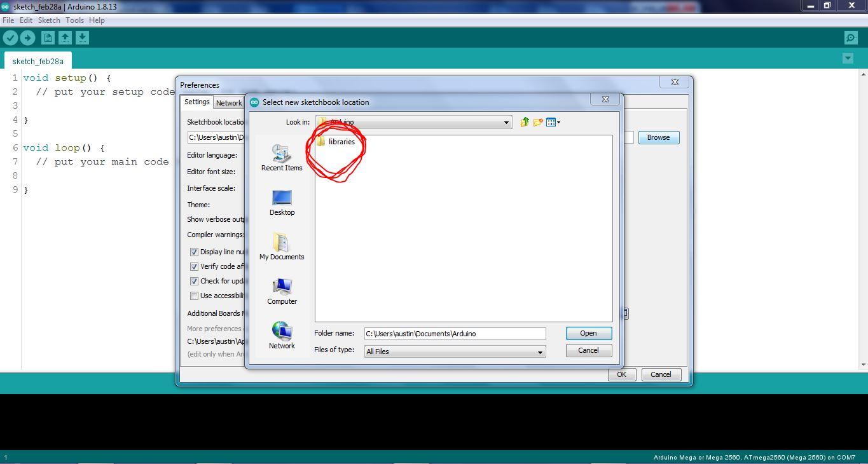Click the Open sketch up-arrow toolbar icon
Image resolution: width=868 pixels, height=464 pixels.
pos(65,38)
